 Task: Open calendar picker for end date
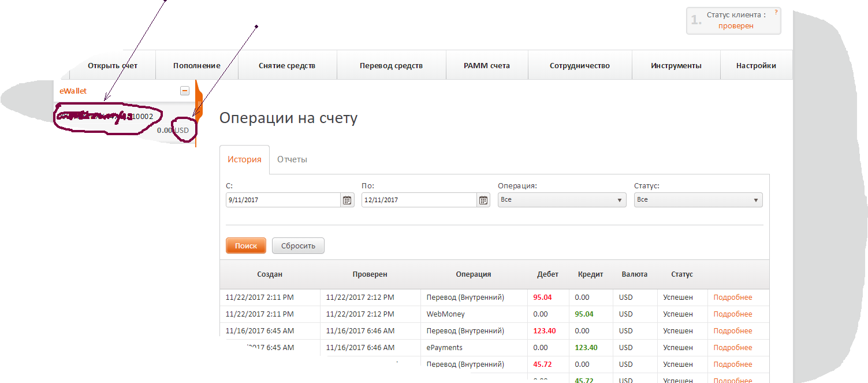[483, 200]
